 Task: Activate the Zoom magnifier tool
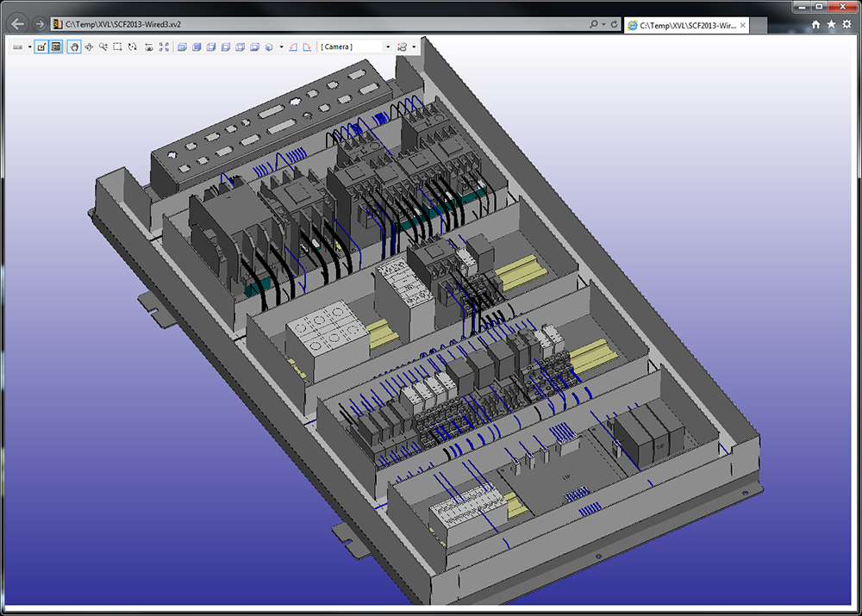tap(103, 47)
